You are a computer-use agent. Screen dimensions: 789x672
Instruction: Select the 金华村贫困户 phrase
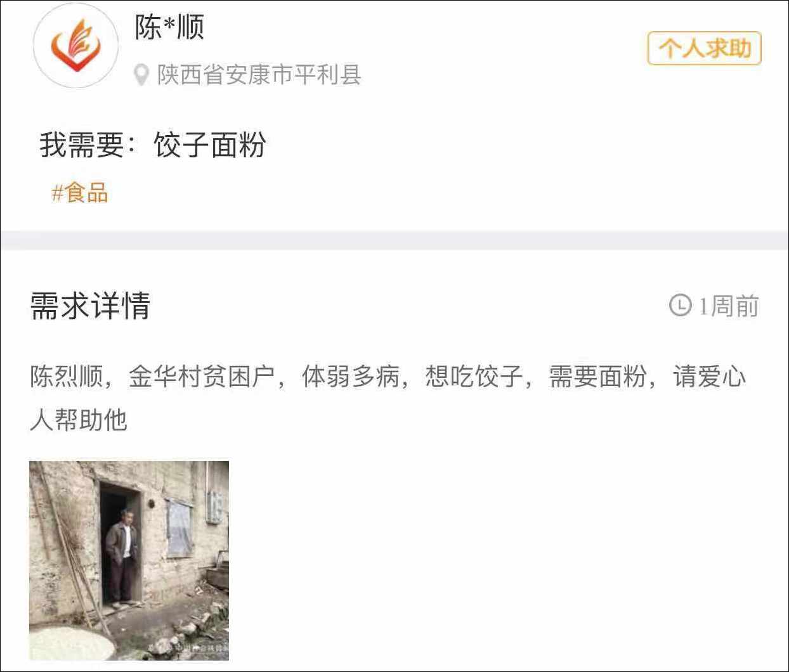pyautogui.click(x=202, y=377)
